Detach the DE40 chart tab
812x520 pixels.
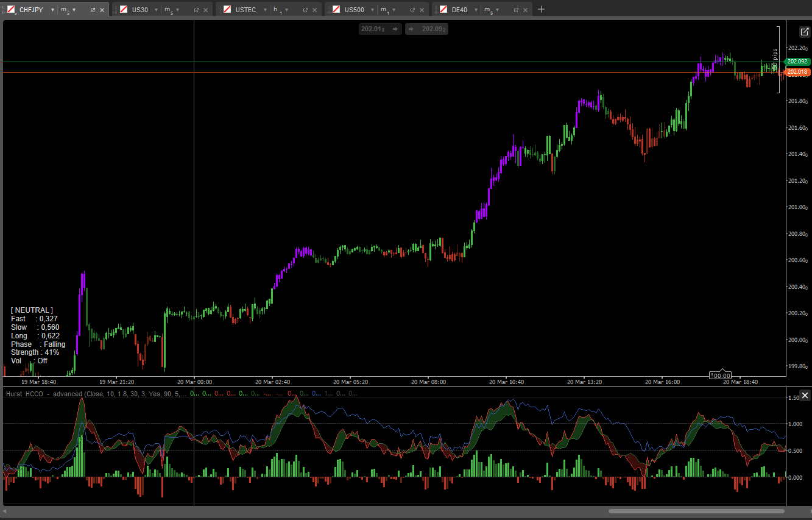click(516, 10)
